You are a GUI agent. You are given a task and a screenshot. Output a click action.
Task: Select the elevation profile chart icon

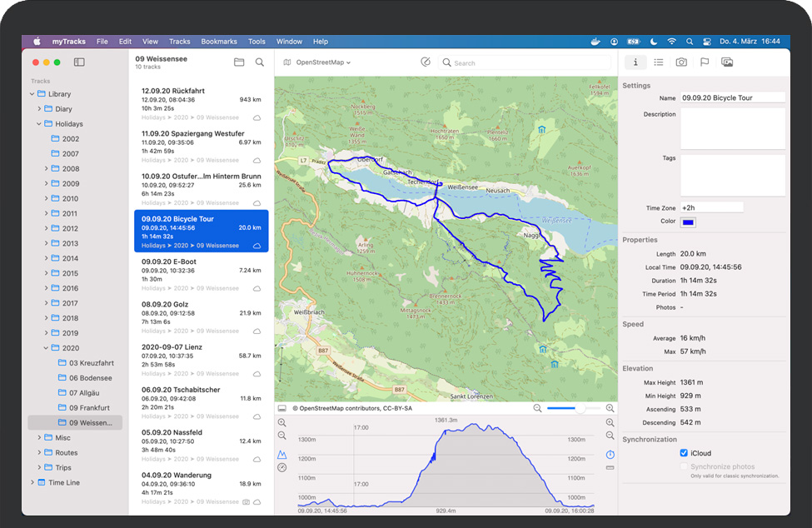coord(281,455)
